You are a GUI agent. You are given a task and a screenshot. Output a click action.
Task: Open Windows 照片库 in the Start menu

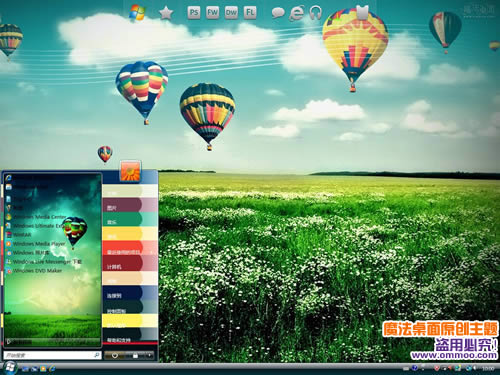27,253
